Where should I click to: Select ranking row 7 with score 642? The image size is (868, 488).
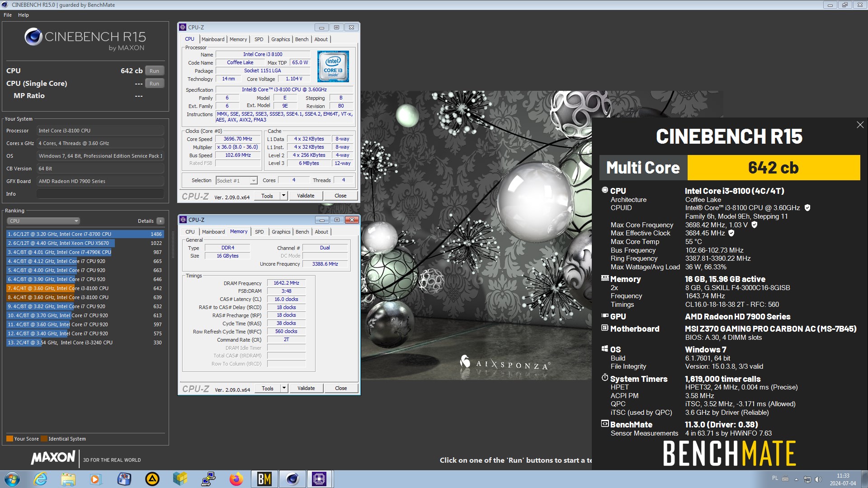tap(85, 288)
